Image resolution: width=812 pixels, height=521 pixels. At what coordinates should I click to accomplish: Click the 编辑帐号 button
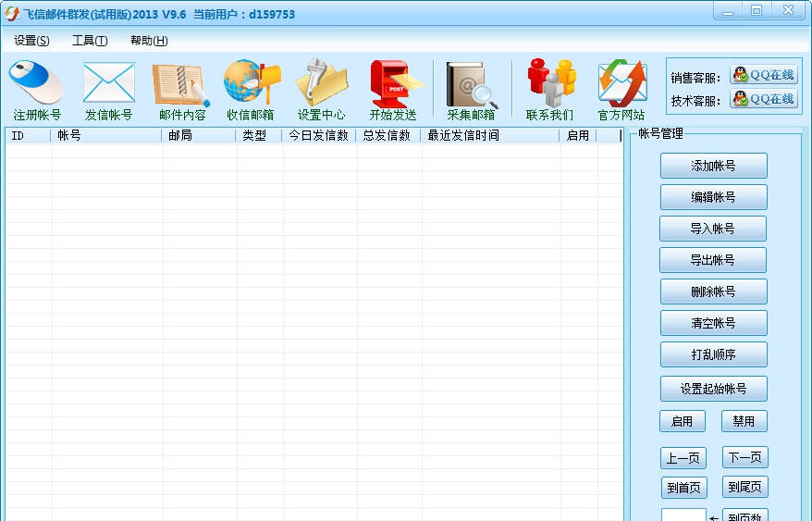coord(714,197)
